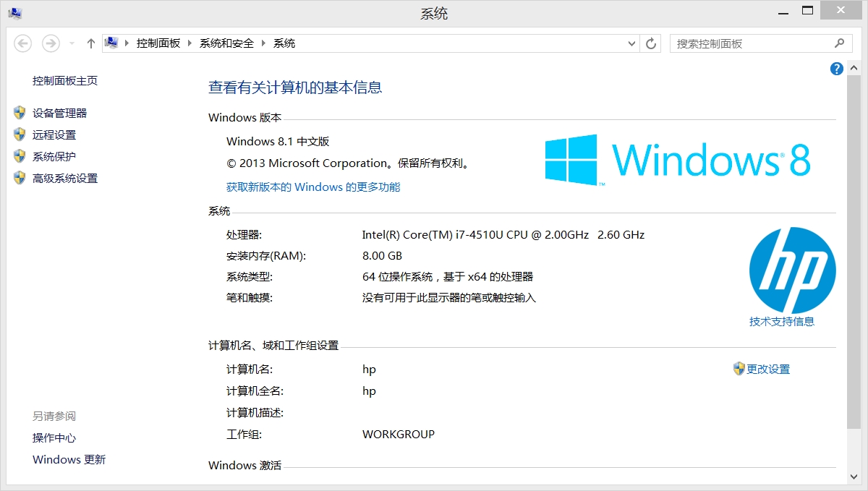Select 系统 breadcrumb in address bar

[x=284, y=43]
